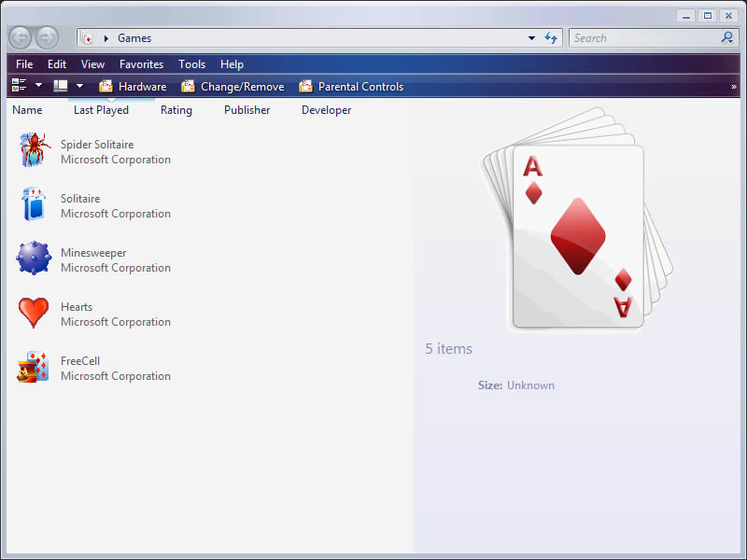The width and height of the screenshot is (747, 560).
Task: Click the Change/Remove button label
Action: point(243,87)
